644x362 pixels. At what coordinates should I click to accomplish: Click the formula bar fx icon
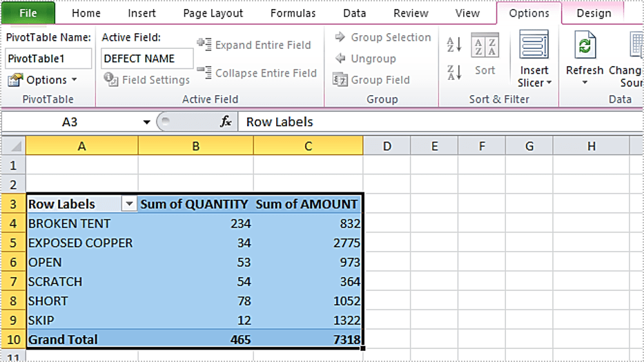[x=226, y=122]
